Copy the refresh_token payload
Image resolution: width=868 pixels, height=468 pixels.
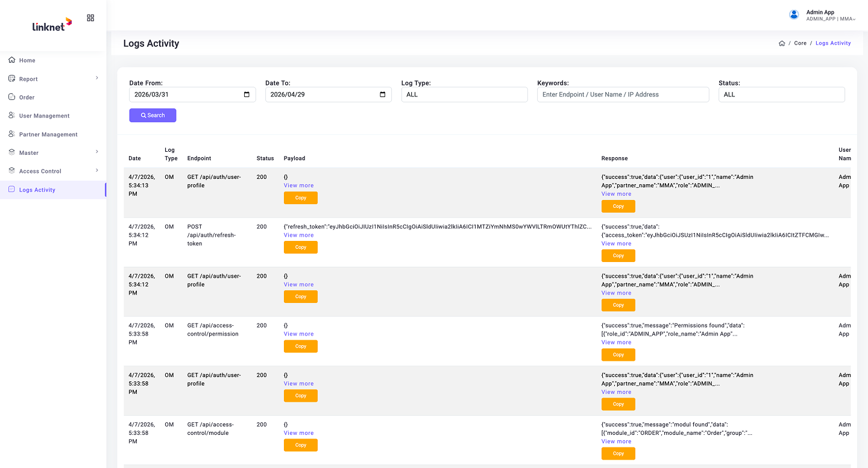(301, 247)
